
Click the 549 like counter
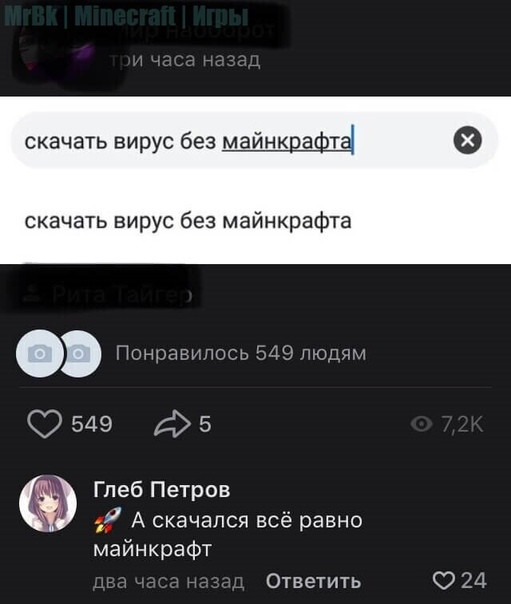[x=92, y=424]
